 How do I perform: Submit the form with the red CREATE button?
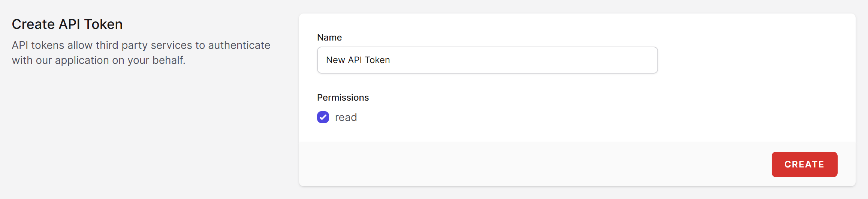(x=804, y=164)
